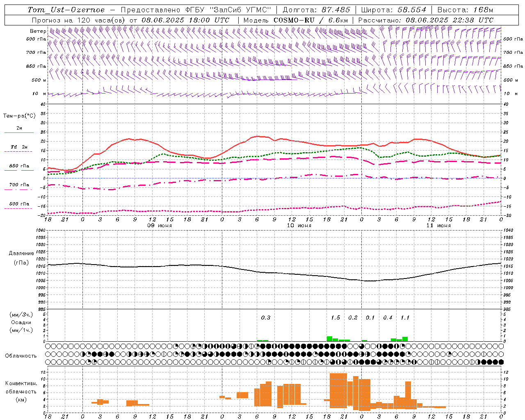The height and width of the screenshot is (420, 525).
Task: Click the 09 июня date label
Action: (160, 226)
